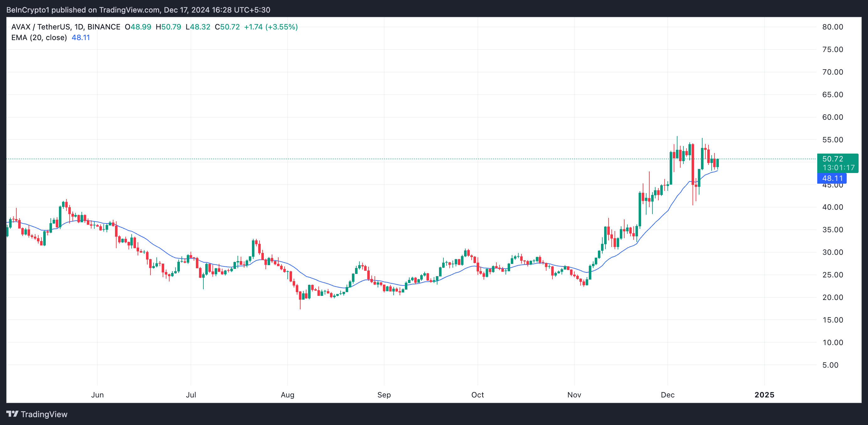Click the 80.00 price scale label
868x425 pixels.
point(832,27)
